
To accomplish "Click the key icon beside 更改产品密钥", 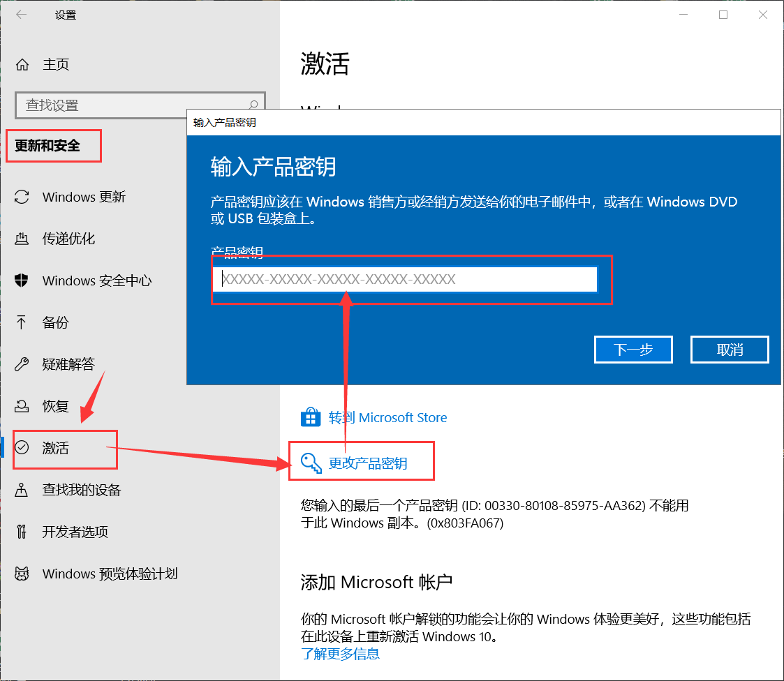I will coord(311,463).
